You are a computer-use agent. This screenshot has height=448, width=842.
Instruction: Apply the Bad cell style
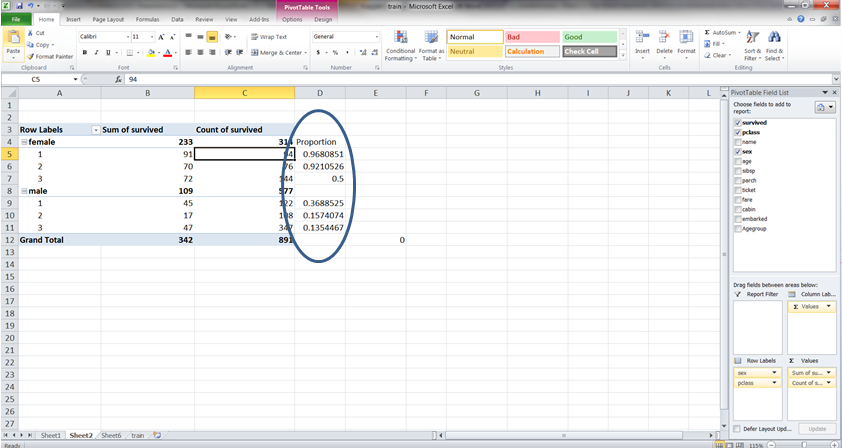point(530,37)
